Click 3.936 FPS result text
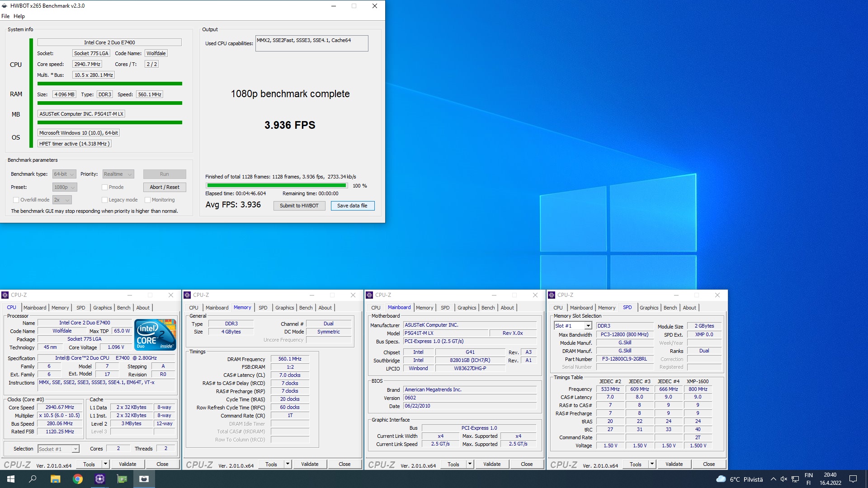Image resolution: width=868 pixels, height=488 pixels. [290, 125]
